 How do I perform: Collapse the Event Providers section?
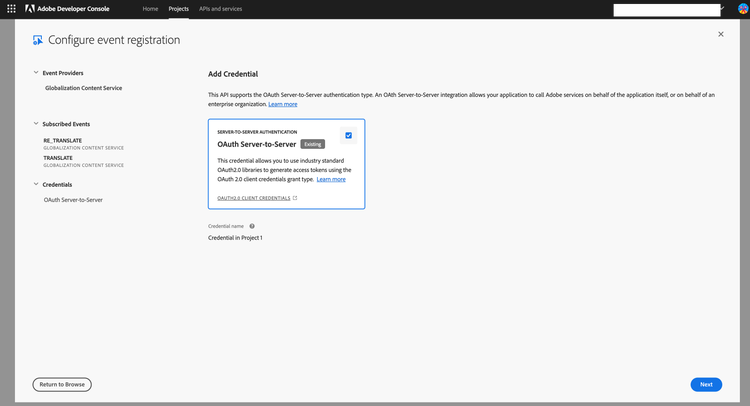(36, 73)
